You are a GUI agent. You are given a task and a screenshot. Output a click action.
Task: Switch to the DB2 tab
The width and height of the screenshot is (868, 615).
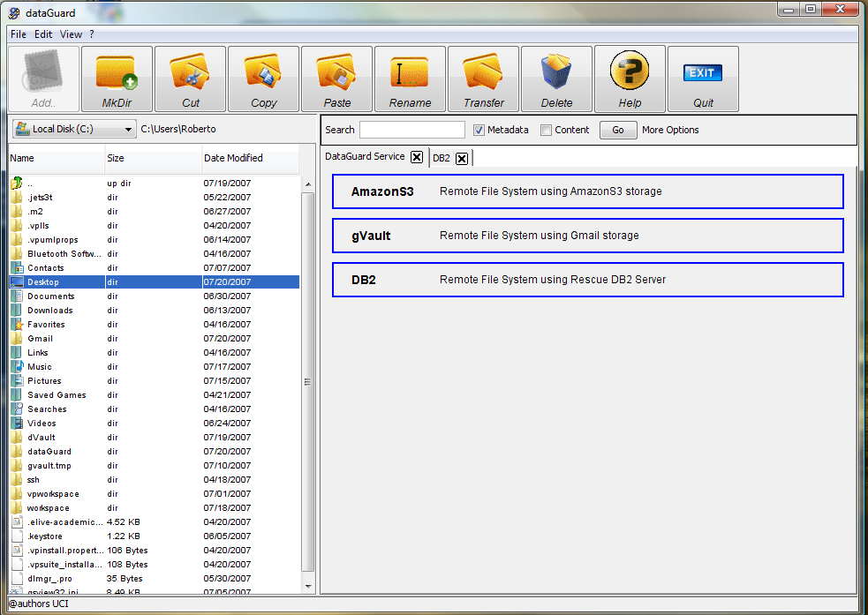tap(442, 158)
